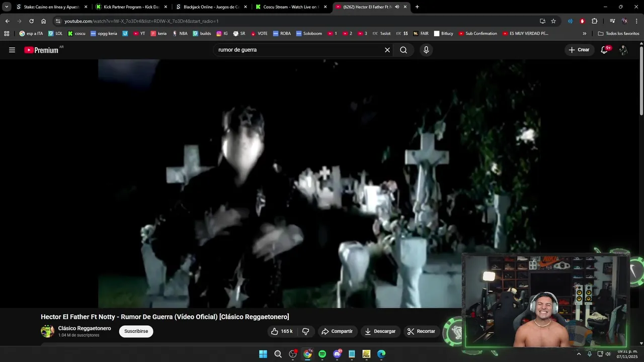The image size is (644, 362).
Task: Open the Sub Confirmation bookmark
Action: point(477,34)
